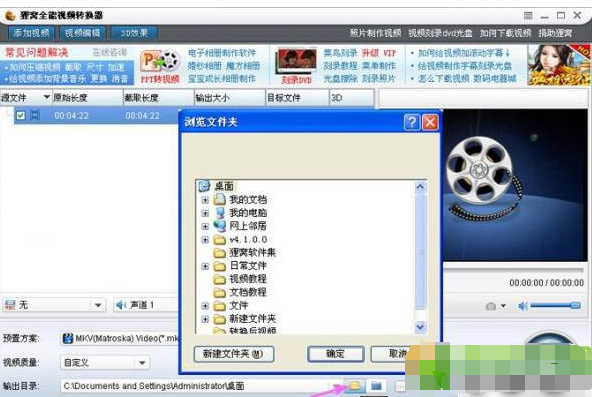Viewport: 592px width, 397px height.
Task: Open the 怎么下载视频 link
Action: [444, 78]
